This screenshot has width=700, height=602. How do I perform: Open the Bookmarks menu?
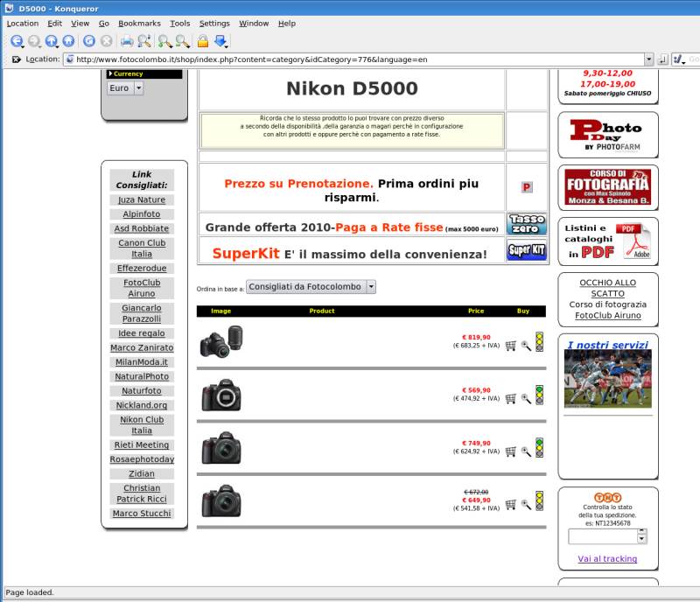click(139, 23)
